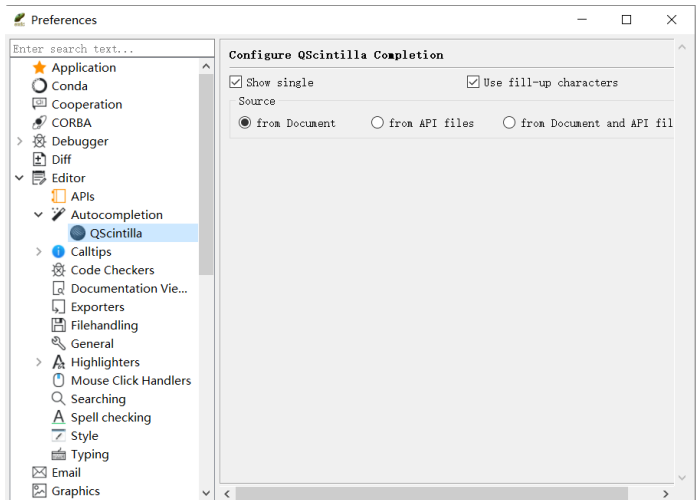Expand the Calltips tree node

pos(39,251)
